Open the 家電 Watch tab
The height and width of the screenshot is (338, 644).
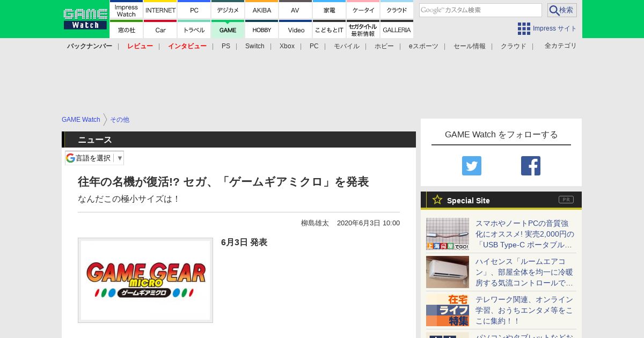click(329, 10)
